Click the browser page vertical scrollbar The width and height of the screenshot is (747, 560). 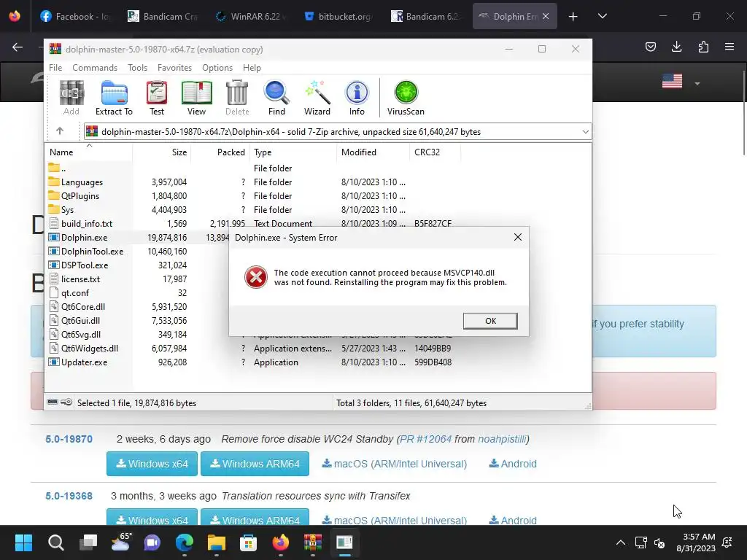pyautogui.click(x=743, y=112)
